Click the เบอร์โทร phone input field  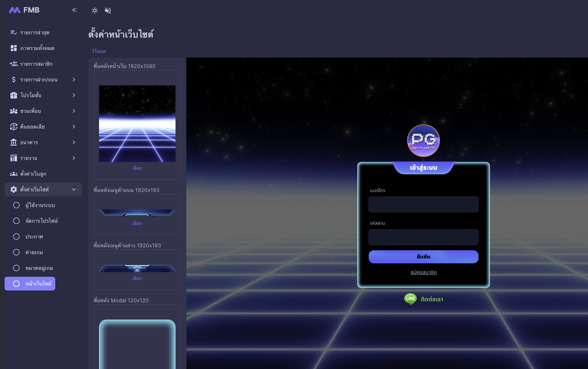click(423, 204)
